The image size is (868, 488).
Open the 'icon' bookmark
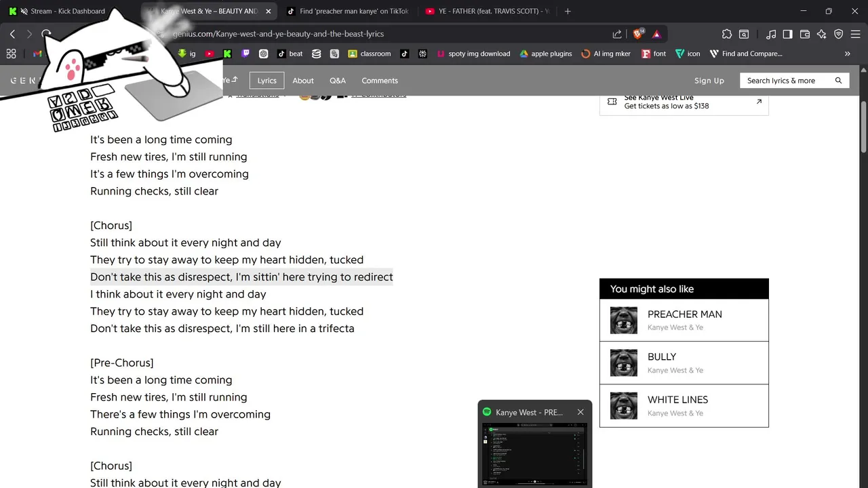pos(688,54)
